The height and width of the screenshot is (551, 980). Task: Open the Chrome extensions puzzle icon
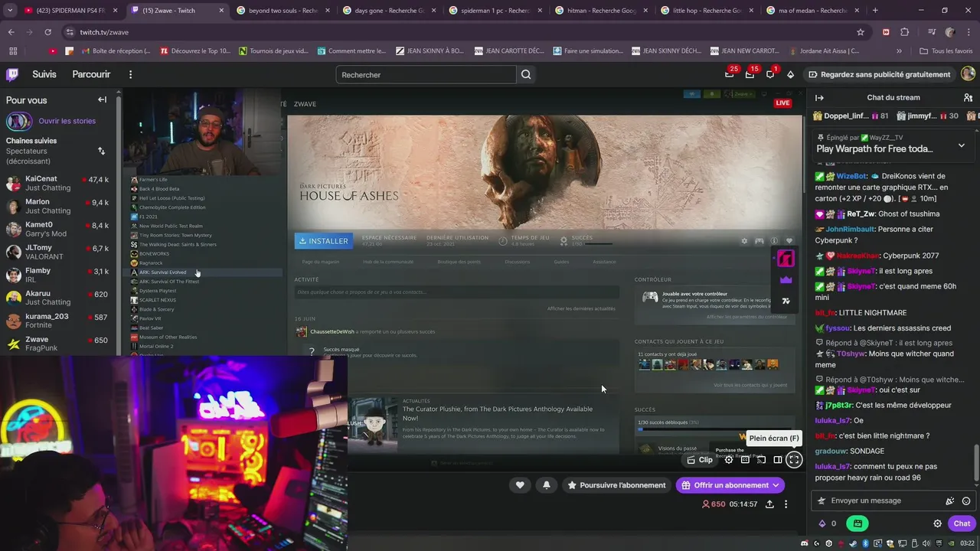(x=904, y=32)
